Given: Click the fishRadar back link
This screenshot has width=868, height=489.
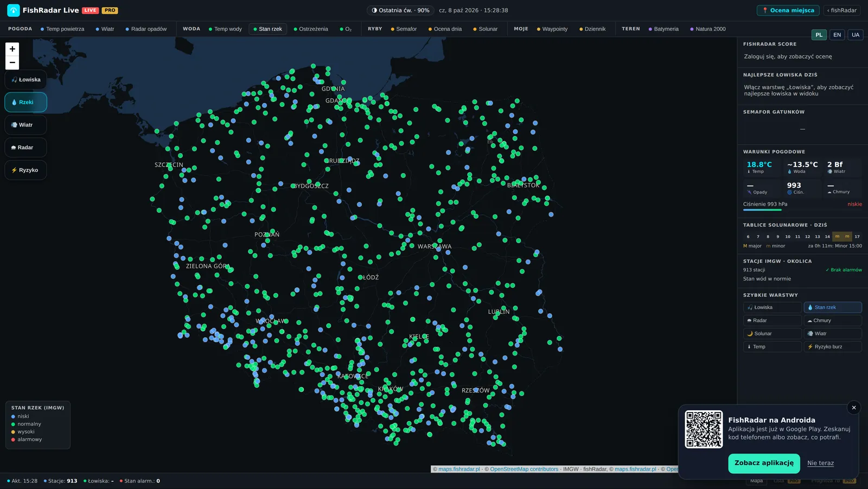Looking at the screenshot, I should click(x=841, y=10).
